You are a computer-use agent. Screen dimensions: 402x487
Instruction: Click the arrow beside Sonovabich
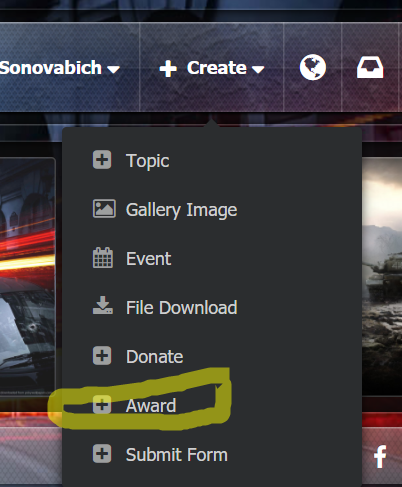tap(113, 69)
